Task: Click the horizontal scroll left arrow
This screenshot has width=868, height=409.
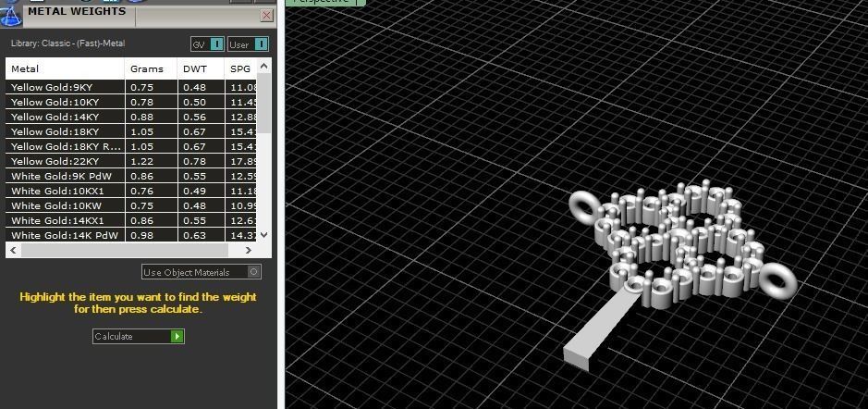Action: tap(13, 251)
